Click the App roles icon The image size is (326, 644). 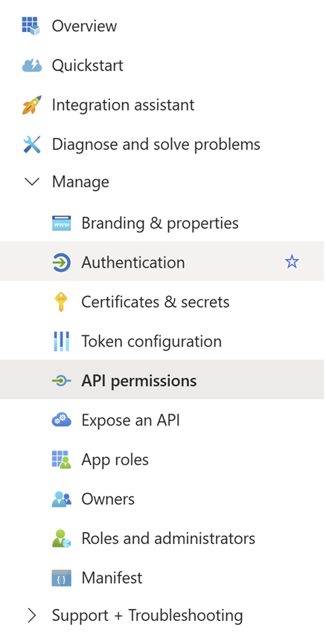pos(62,460)
